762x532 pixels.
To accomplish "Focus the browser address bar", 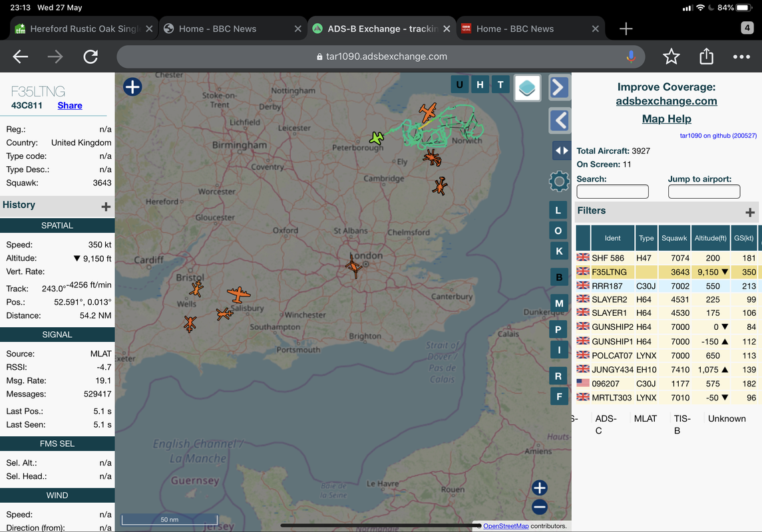I will (381, 57).
